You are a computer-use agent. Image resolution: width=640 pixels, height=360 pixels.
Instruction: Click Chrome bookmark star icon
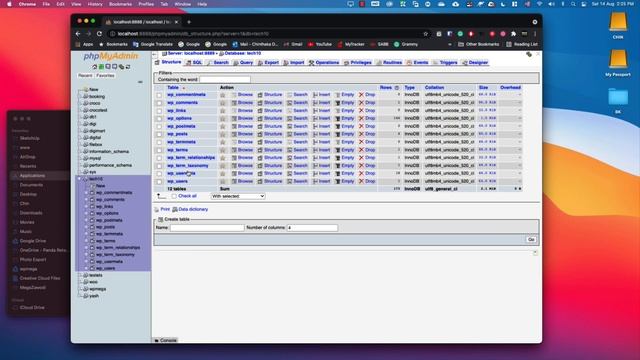(425, 34)
